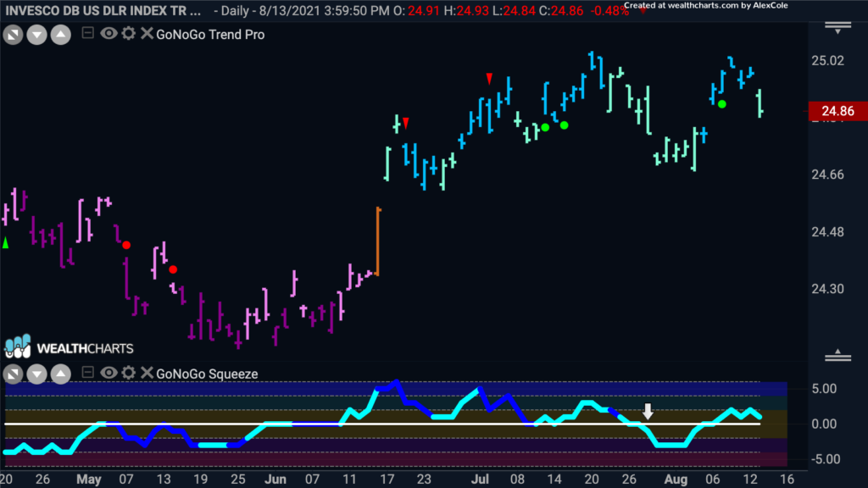Click the Daily timeframe text in header
868x488 pixels.
point(234,11)
